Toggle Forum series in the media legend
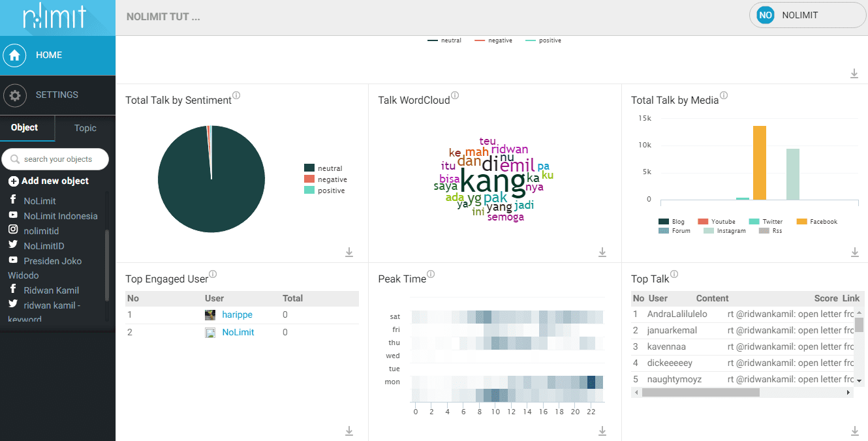Screen dimensions: 868x441 point(675,231)
